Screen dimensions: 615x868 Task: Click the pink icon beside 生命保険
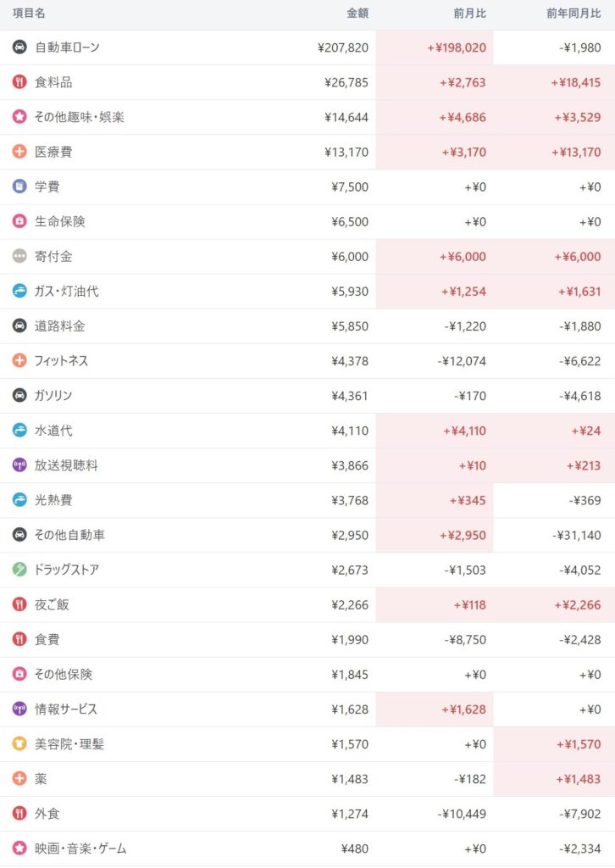(x=19, y=221)
